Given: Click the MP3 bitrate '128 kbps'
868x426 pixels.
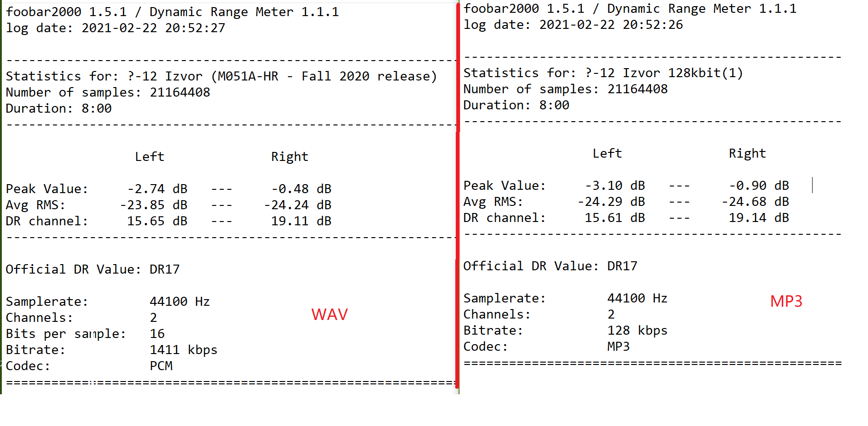Looking at the screenshot, I should [638, 330].
